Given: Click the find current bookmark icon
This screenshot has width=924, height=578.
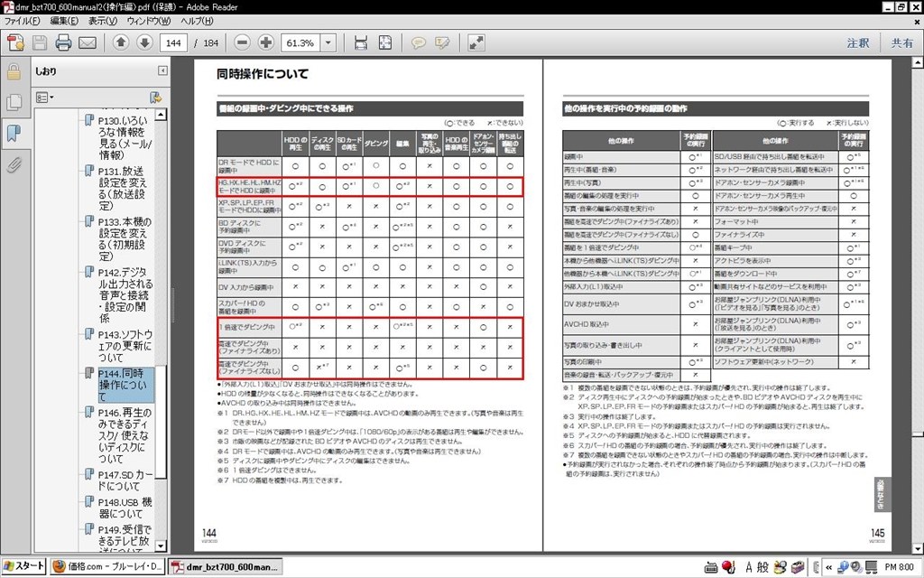Looking at the screenshot, I should click(155, 98).
